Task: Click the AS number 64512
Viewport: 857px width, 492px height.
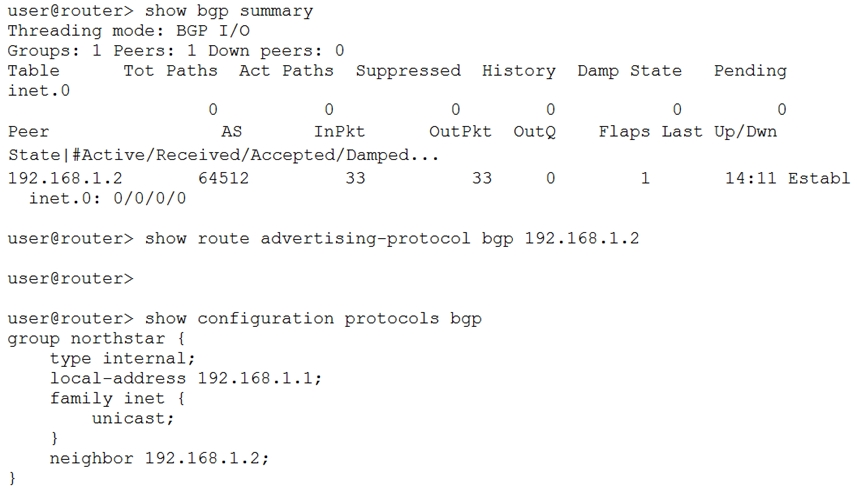Action: (224, 178)
